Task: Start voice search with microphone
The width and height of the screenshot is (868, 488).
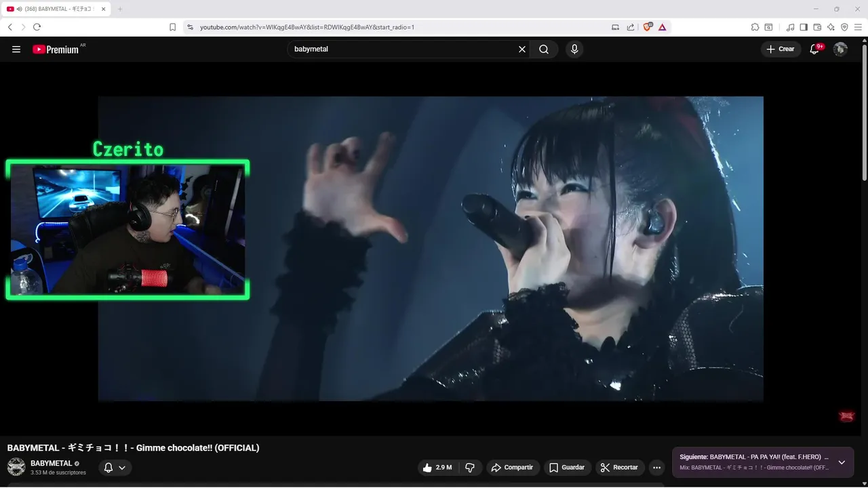Action: [x=574, y=49]
